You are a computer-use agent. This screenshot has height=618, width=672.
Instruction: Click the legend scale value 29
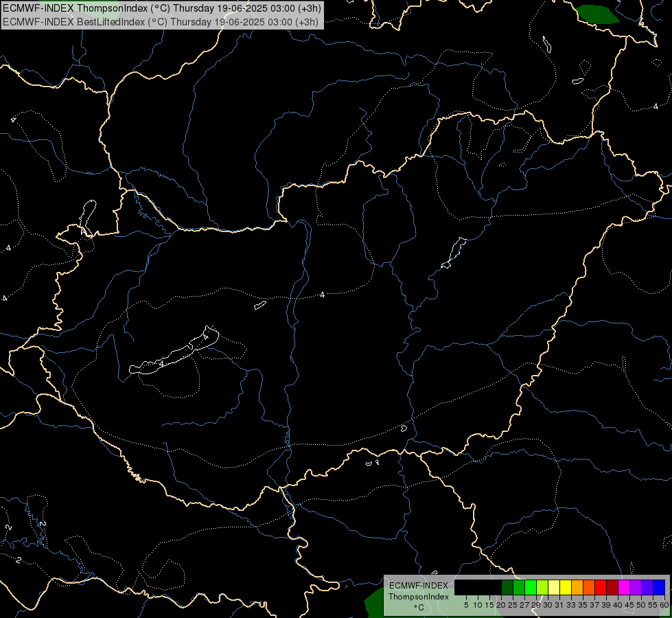[535, 605]
